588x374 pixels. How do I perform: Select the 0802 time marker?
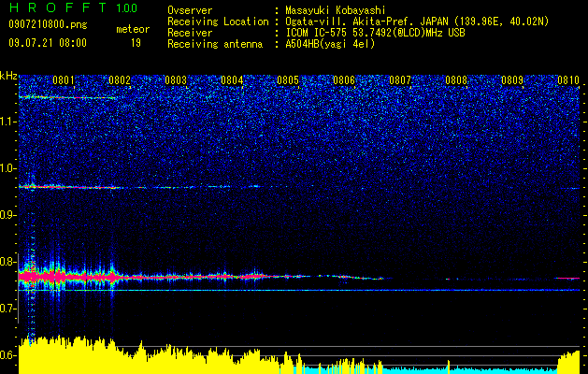click(120, 79)
